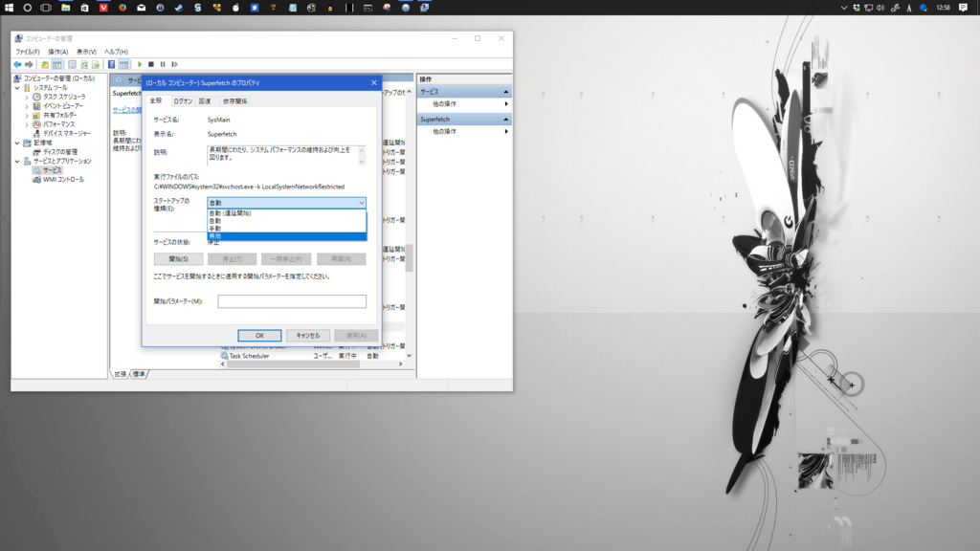Open the command prompt taskbar icon
This screenshot has height=551, width=980.
click(368, 8)
